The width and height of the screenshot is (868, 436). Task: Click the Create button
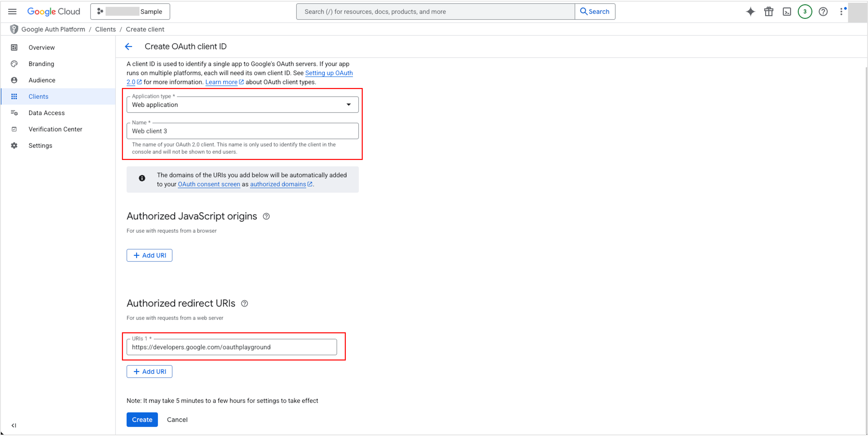[x=142, y=420]
